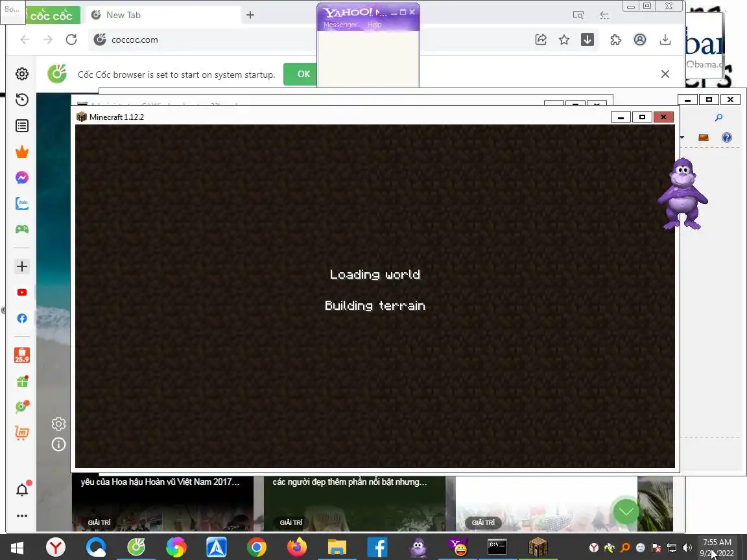Open a new tab with plus button
The image size is (747, 560).
[250, 16]
